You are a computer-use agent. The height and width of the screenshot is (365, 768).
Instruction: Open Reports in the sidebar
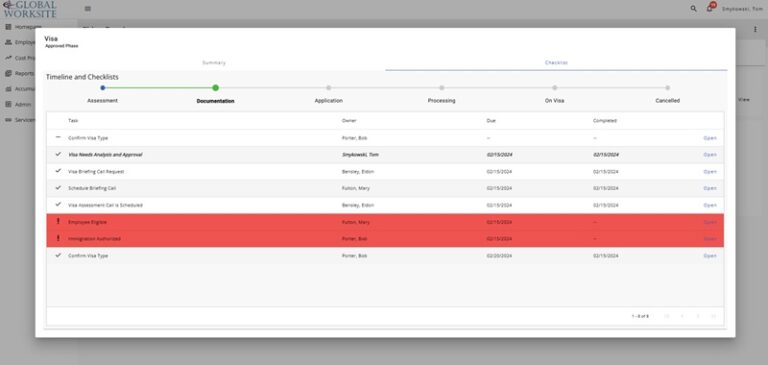[x=24, y=73]
